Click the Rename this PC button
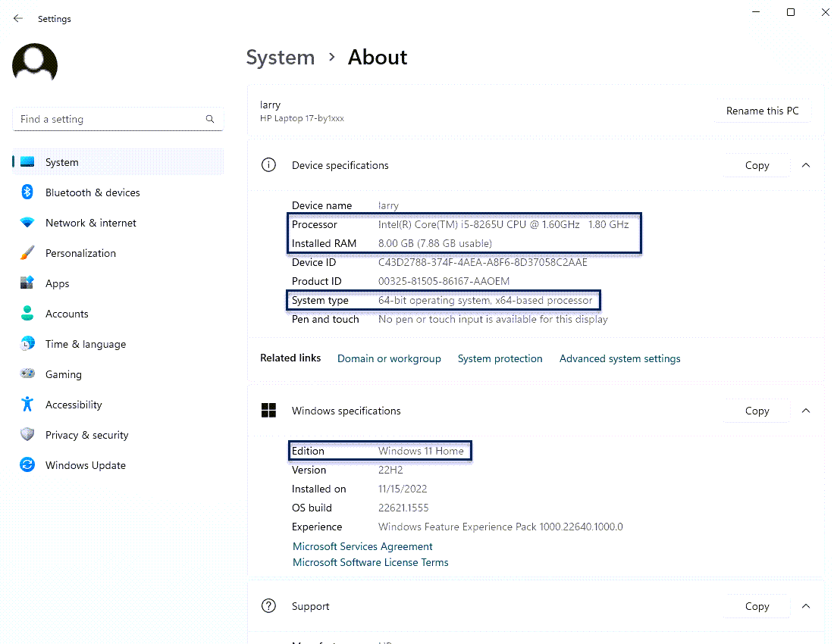 pos(762,111)
